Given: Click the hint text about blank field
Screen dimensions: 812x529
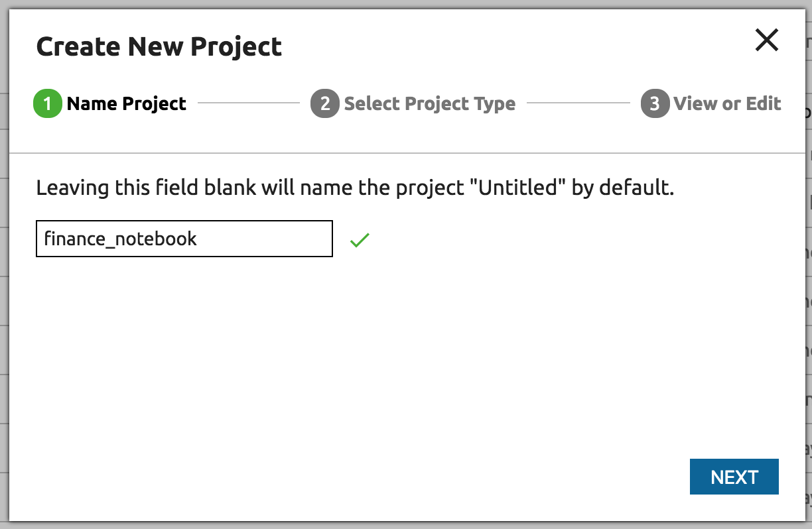Looking at the screenshot, I should [x=355, y=188].
